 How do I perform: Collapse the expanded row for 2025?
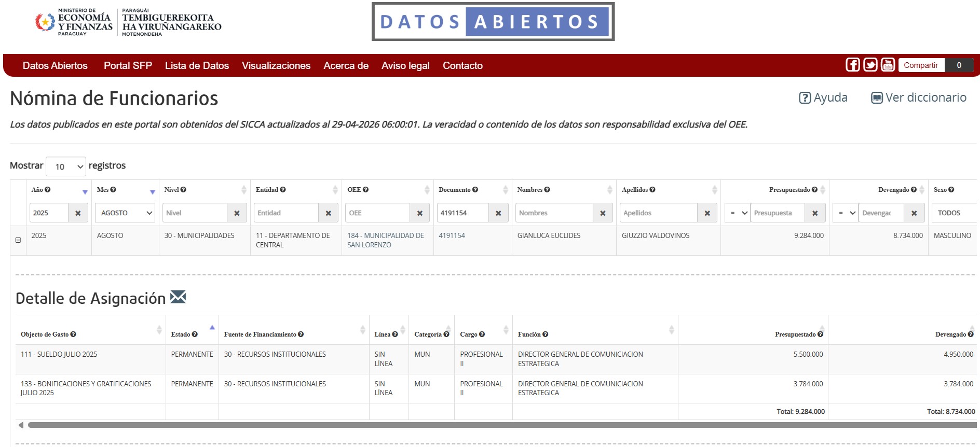[18, 240]
